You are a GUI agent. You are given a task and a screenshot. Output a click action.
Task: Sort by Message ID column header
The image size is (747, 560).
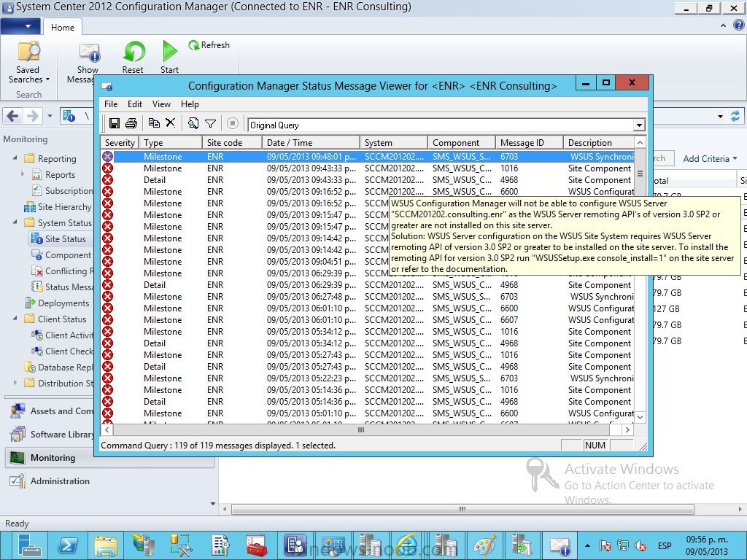click(530, 142)
